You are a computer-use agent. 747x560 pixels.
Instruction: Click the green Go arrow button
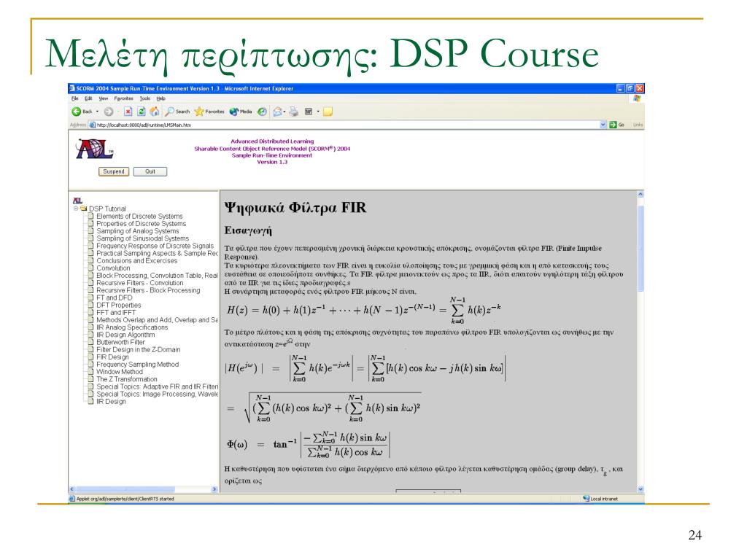[613, 125]
